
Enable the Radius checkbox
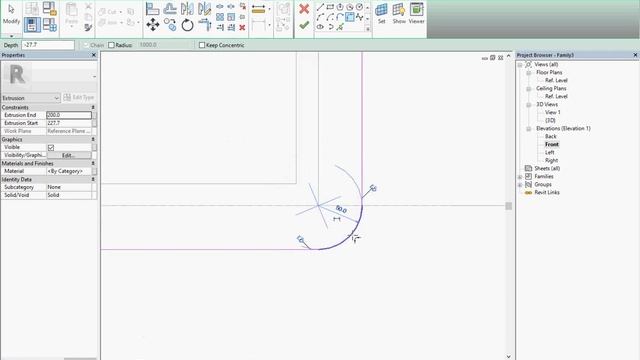(x=111, y=45)
